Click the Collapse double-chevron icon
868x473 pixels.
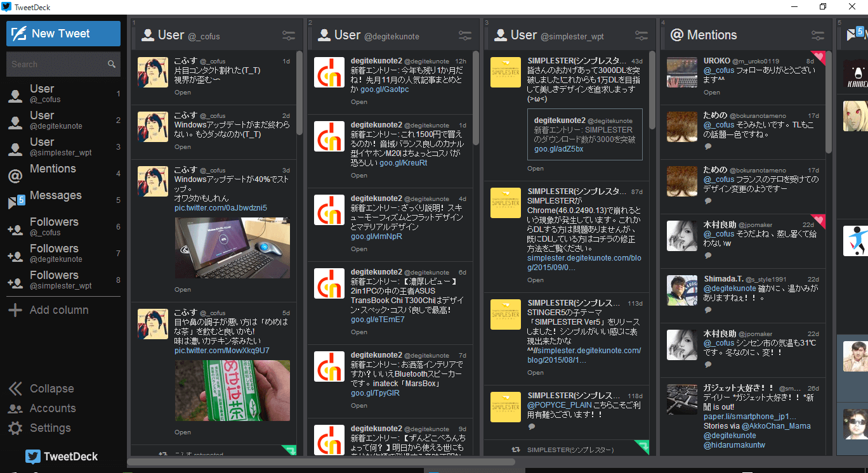coord(15,389)
